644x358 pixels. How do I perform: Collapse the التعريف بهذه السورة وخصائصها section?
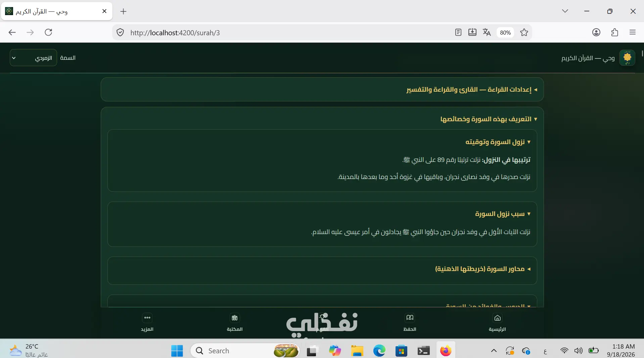[489, 119]
